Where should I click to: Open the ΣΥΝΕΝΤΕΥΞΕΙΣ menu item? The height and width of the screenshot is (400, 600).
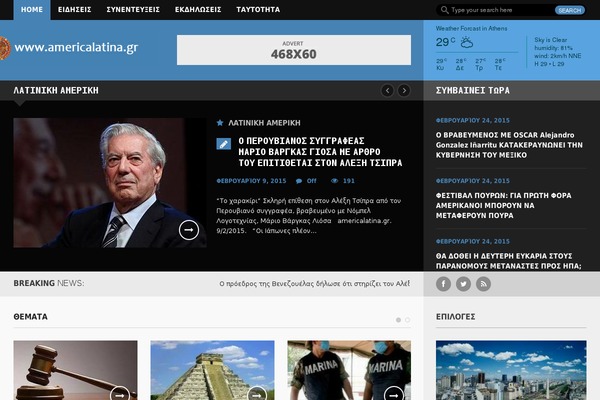pos(133,10)
